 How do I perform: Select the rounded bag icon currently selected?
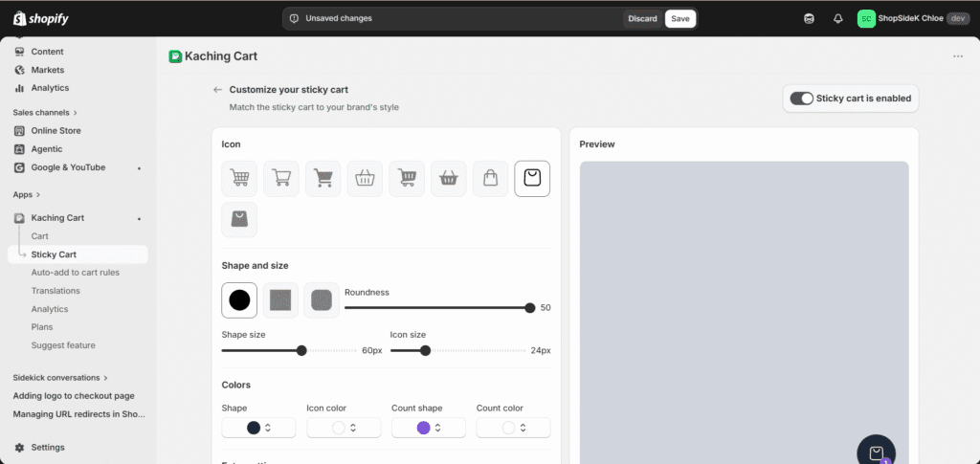pos(532,179)
